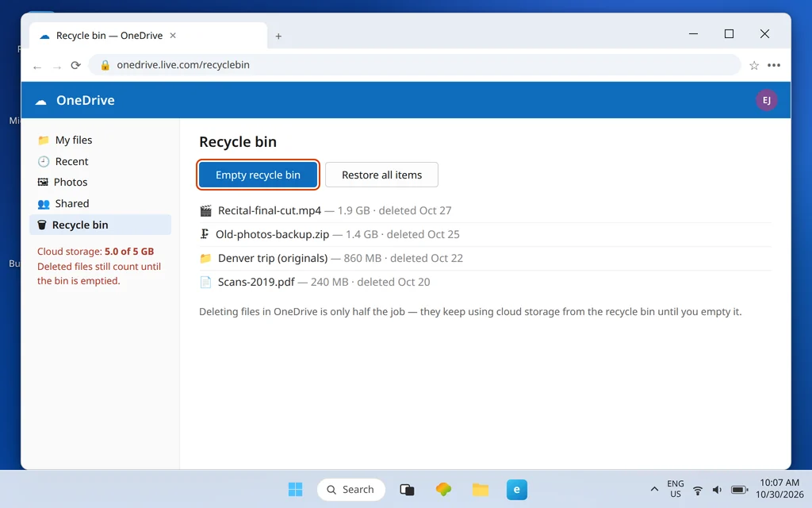
Task: Click the Recycle bin trash icon
Action: [x=42, y=225]
